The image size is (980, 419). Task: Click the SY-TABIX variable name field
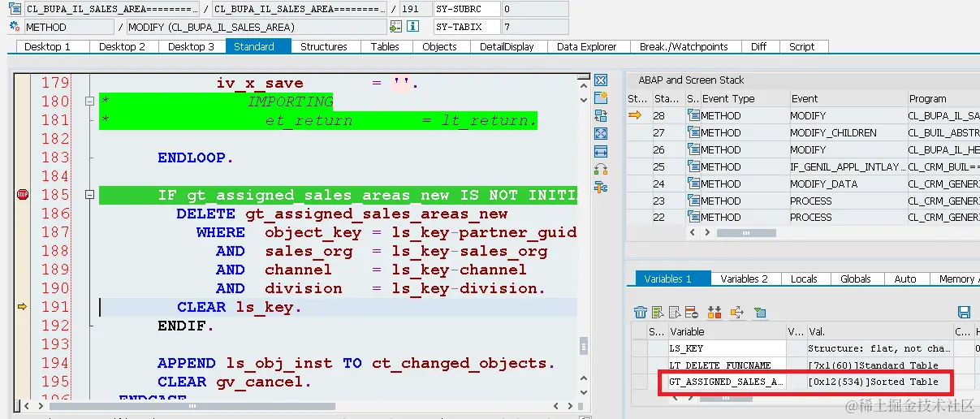pos(465,27)
